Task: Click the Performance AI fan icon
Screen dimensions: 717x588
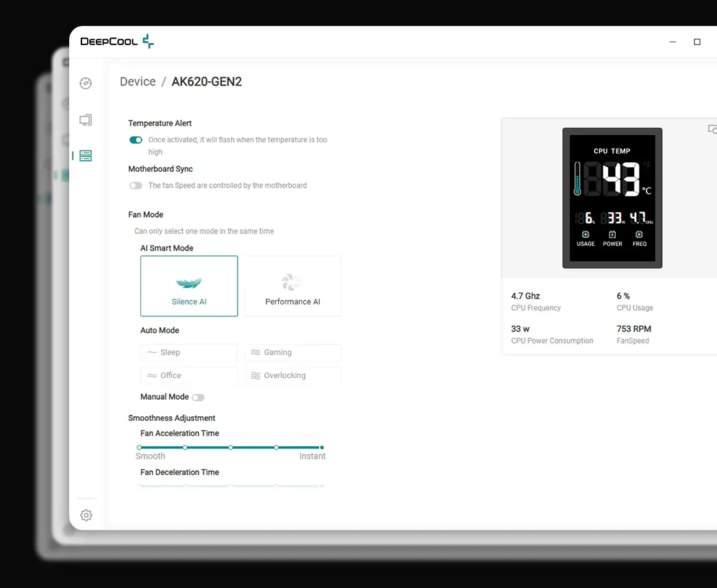Action: 292,282
